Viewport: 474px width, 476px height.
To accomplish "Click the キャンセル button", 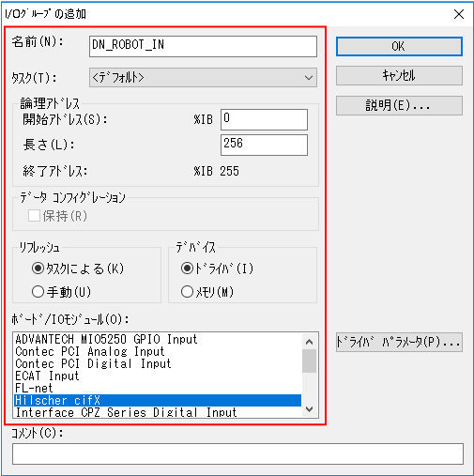I will pyautogui.click(x=399, y=75).
